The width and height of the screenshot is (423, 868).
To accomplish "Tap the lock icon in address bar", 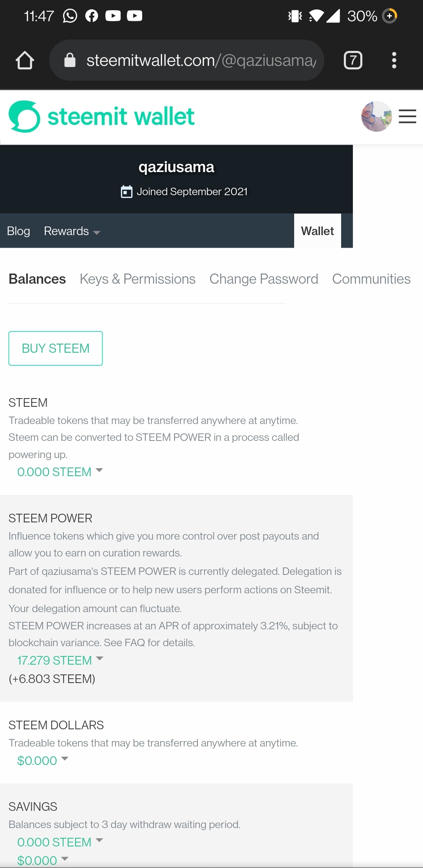I will click(x=70, y=60).
